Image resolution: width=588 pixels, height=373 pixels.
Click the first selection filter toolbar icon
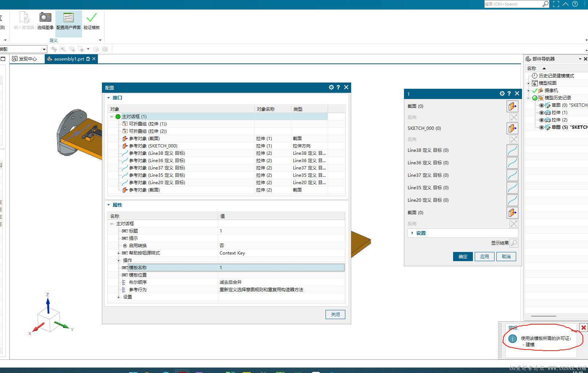coord(54,49)
